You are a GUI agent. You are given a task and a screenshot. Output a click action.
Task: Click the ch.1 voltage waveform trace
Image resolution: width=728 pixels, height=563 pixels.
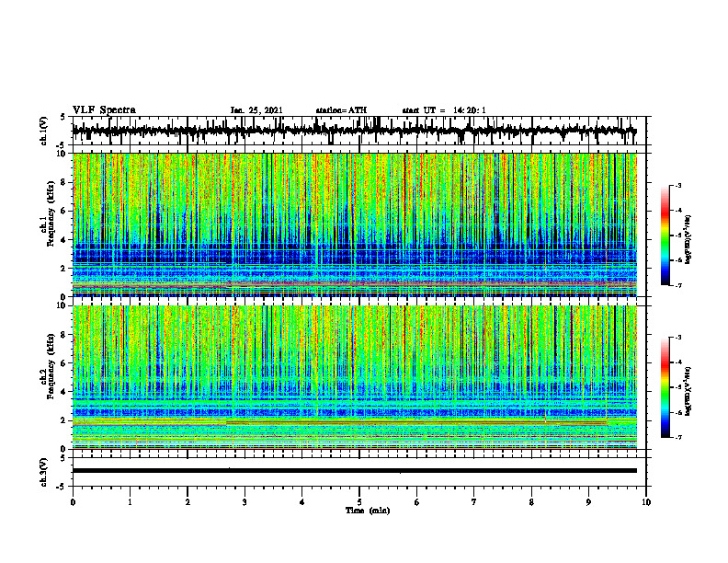354,131
